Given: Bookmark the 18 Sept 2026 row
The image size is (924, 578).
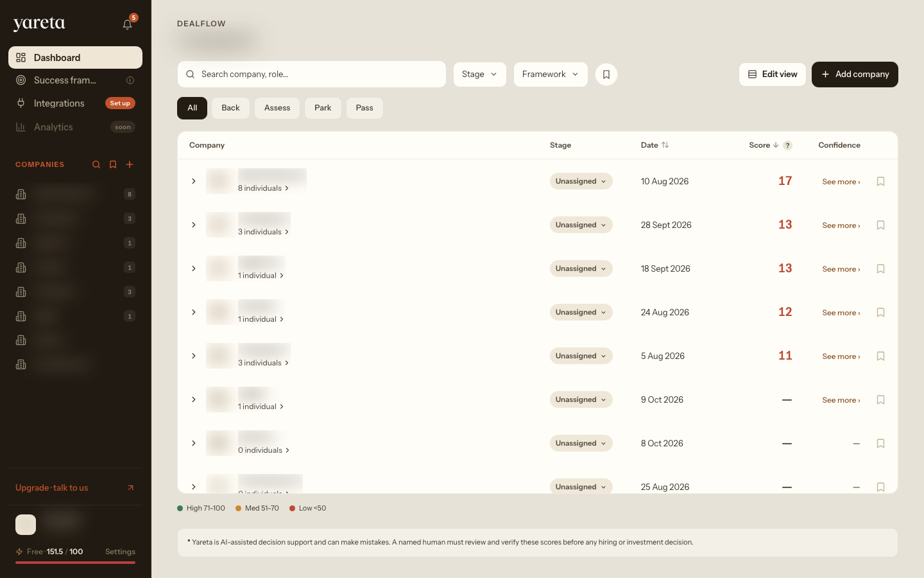Looking at the screenshot, I should click(x=880, y=269).
